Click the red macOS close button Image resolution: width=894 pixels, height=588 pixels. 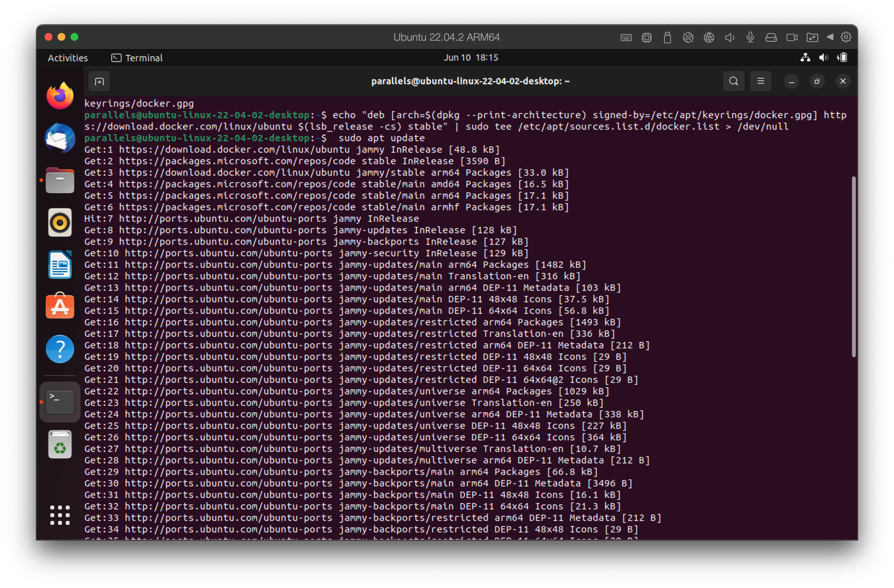(x=48, y=37)
